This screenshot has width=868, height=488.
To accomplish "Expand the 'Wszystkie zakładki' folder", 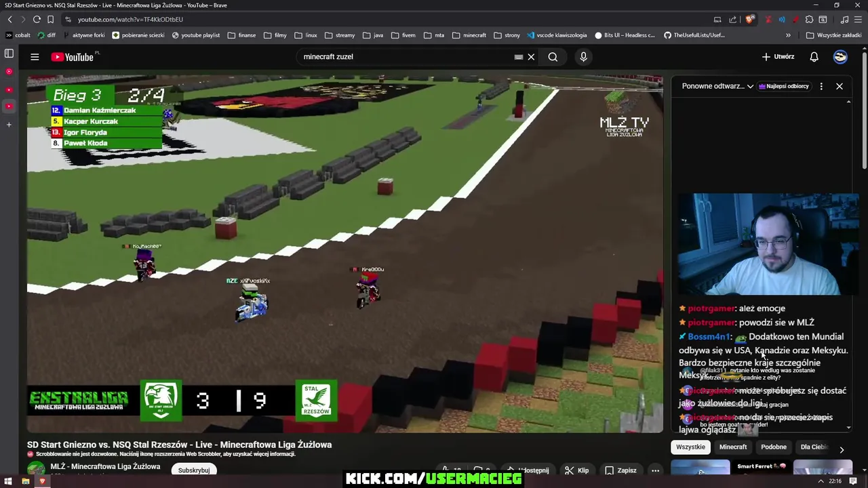I will tap(833, 35).
